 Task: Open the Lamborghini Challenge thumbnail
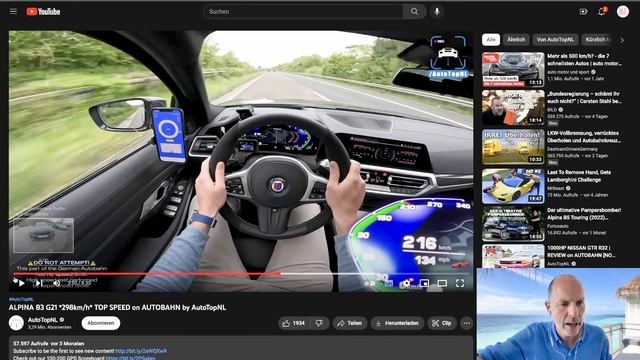[x=513, y=186]
